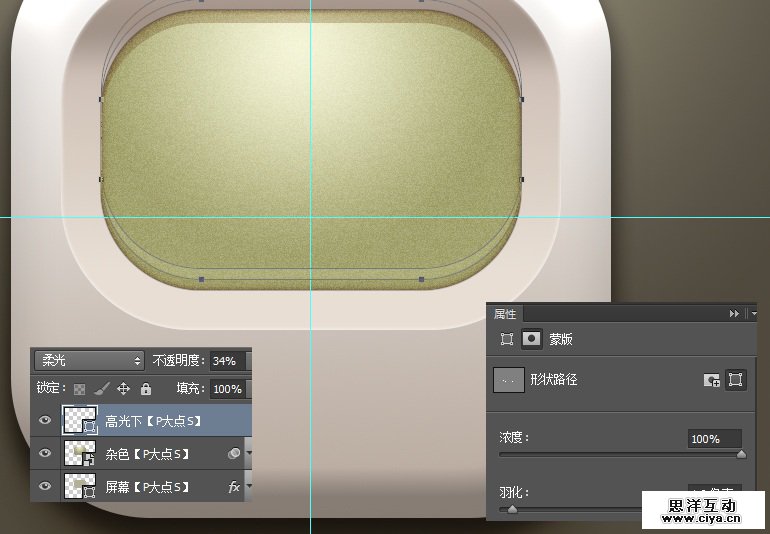Screen dimensions: 770x534
Task: Click the 浓度 density slider handle
Action: [x=741, y=454]
